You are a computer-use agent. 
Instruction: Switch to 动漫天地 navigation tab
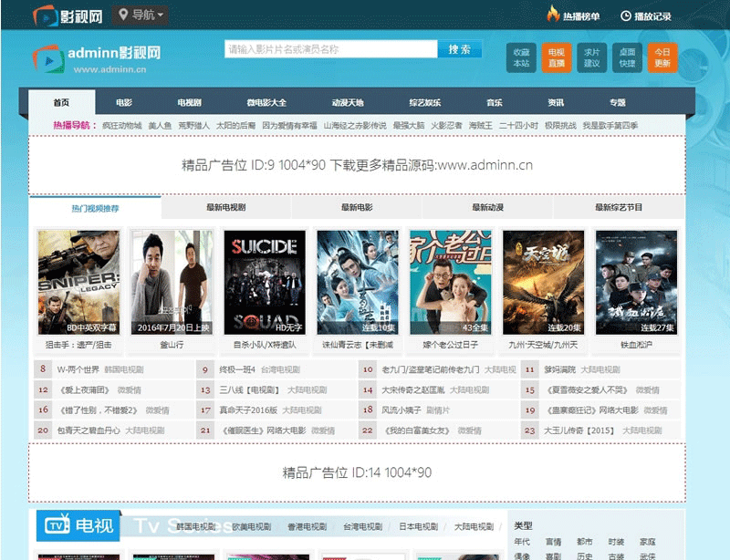(348, 102)
